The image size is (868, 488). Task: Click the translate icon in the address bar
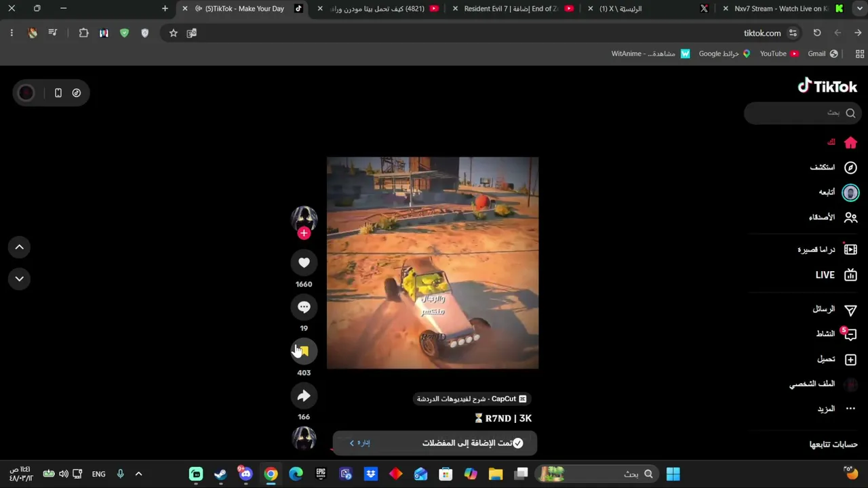tap(192, 33)
